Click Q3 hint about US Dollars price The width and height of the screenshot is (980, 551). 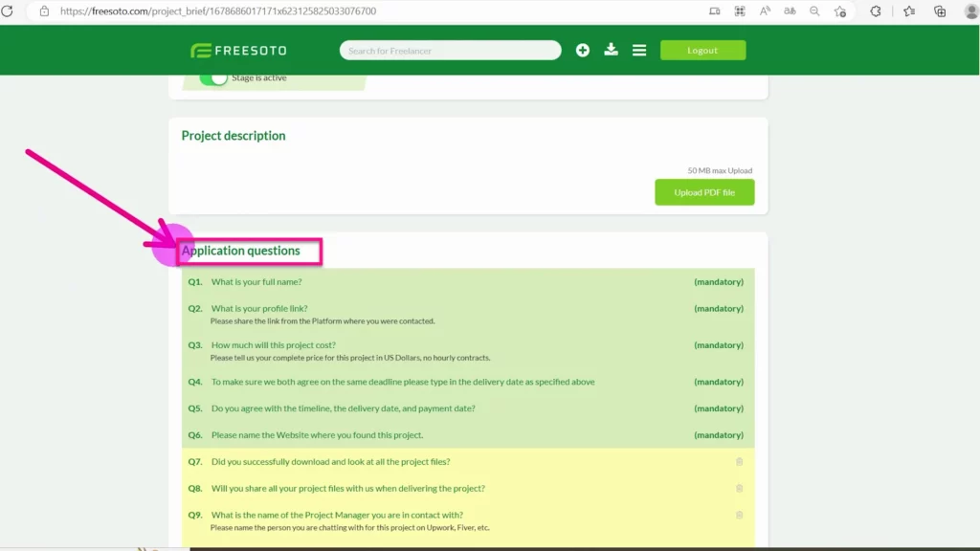click(x=350, y=358)
